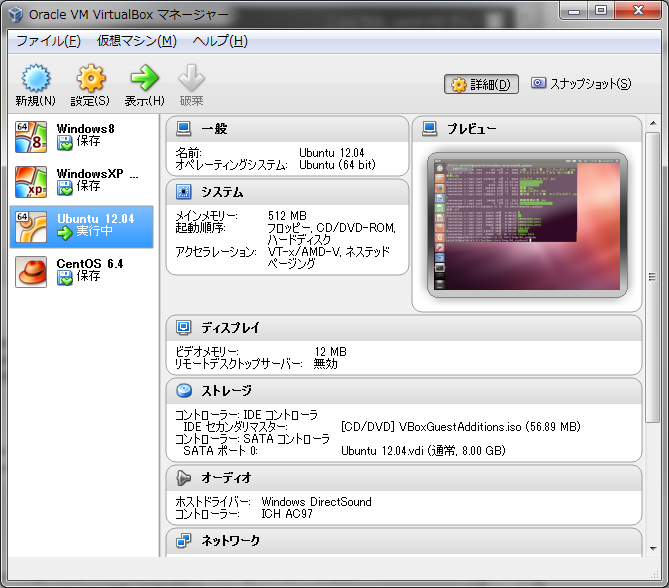Image resolution: width=669 pixels, height=588 pixels.
Task: Open the システム section header link
Action: (x=222, y=192)
